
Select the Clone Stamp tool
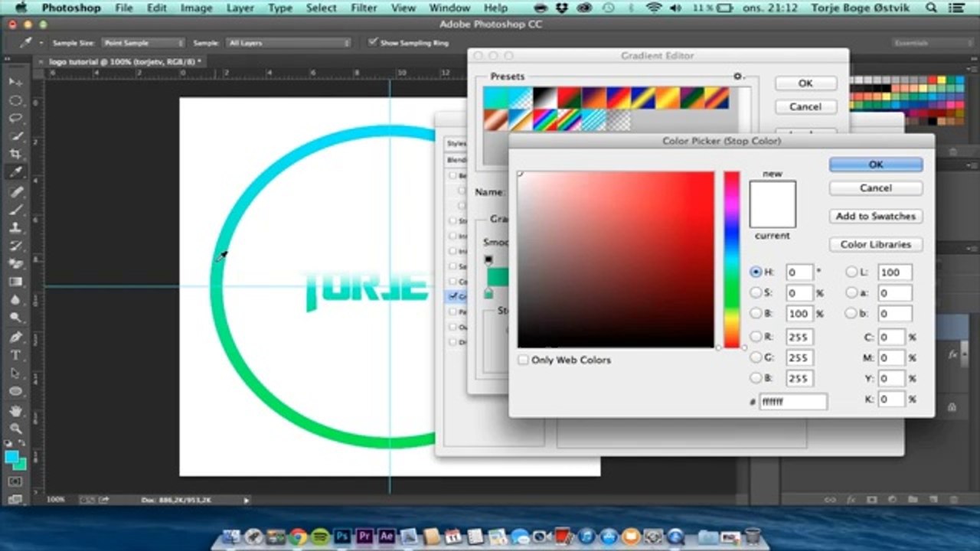(15, 227)
